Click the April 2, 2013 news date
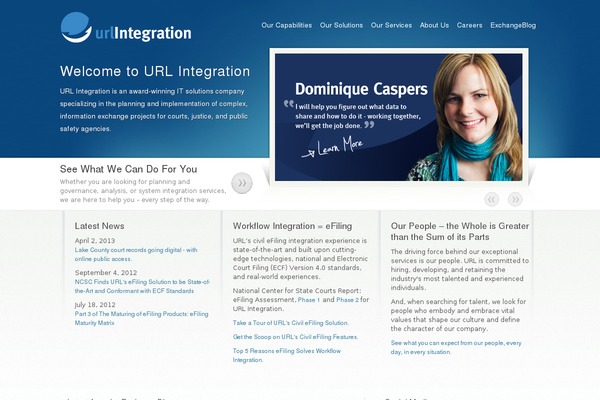Viewport: 600px width, 400px height. 95,241
